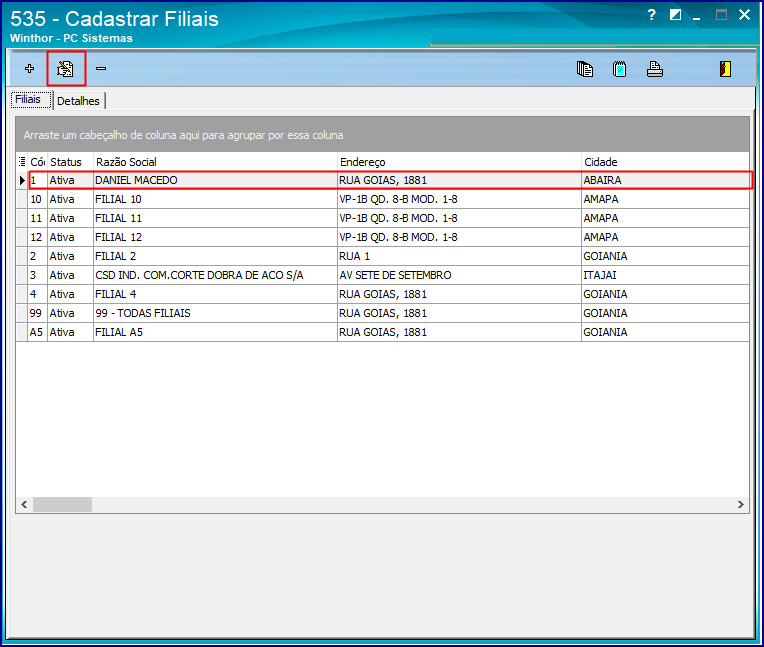This screenshot has height=647, width=764.
Task: Click the AV SETE DE SETEMBRO address cell
Action: (459, 275)
